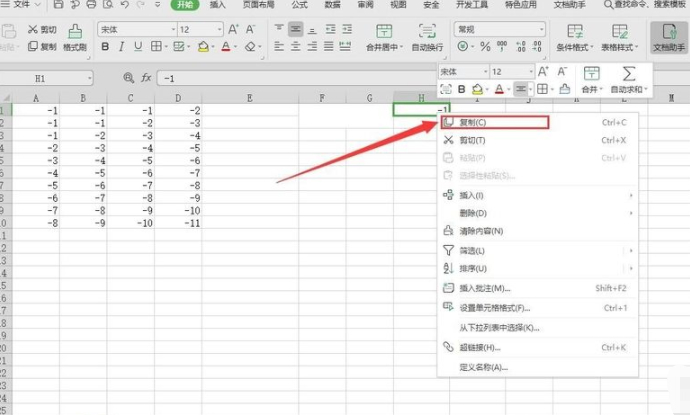Click the decrease decimal places icon
The height and width of the screenshot is (415, 690).
537,46
